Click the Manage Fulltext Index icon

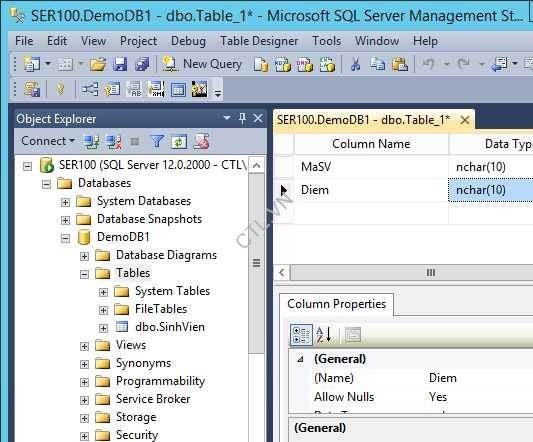pyautogui.click(x=135, y=89)
